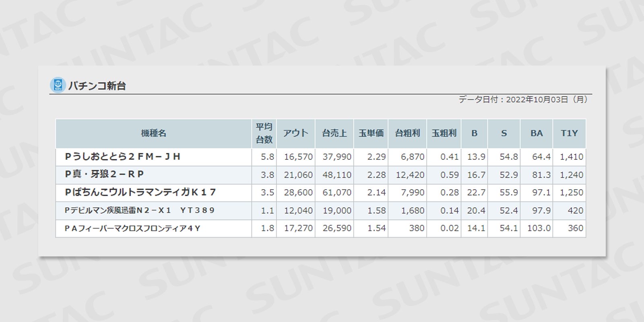Image resolution: width=644 pixels, height=322 pixels.
Task: Select the 玉単価 column header
Action: pyautogui.click(x=371, y=133)
